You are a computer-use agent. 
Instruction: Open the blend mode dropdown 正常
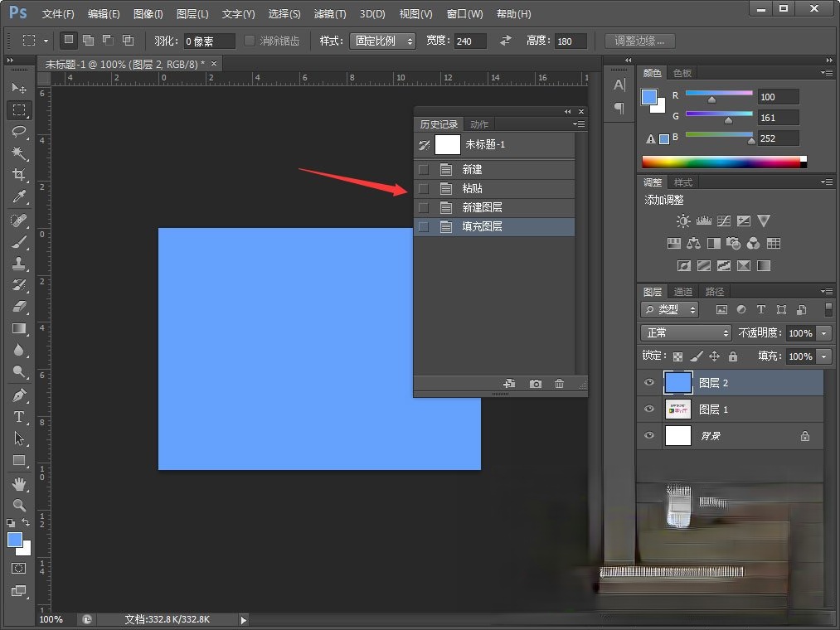coord(685,332)
